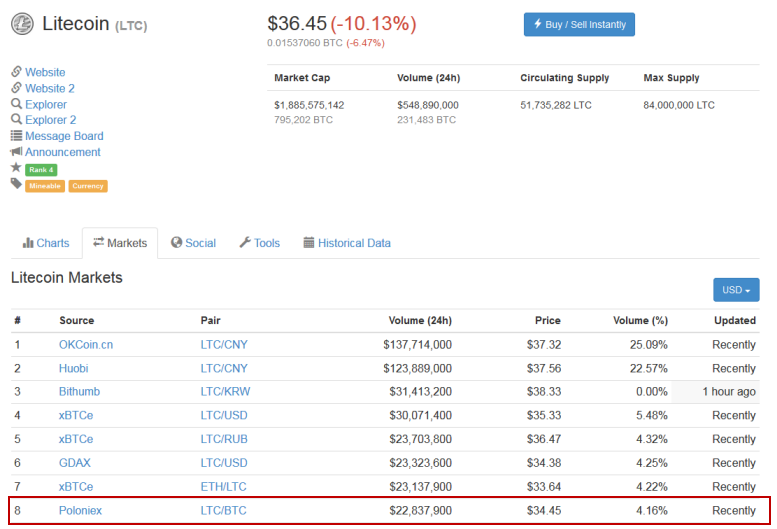Open Huobi source link
This screenshot has width=777, height=529.
[x=73, y=369]
